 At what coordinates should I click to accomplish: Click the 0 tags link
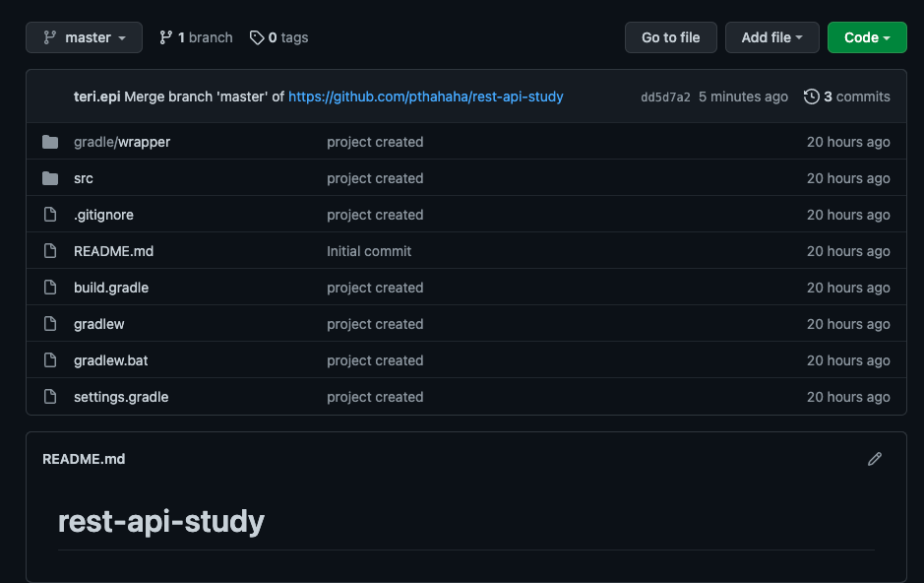[278, 37]
